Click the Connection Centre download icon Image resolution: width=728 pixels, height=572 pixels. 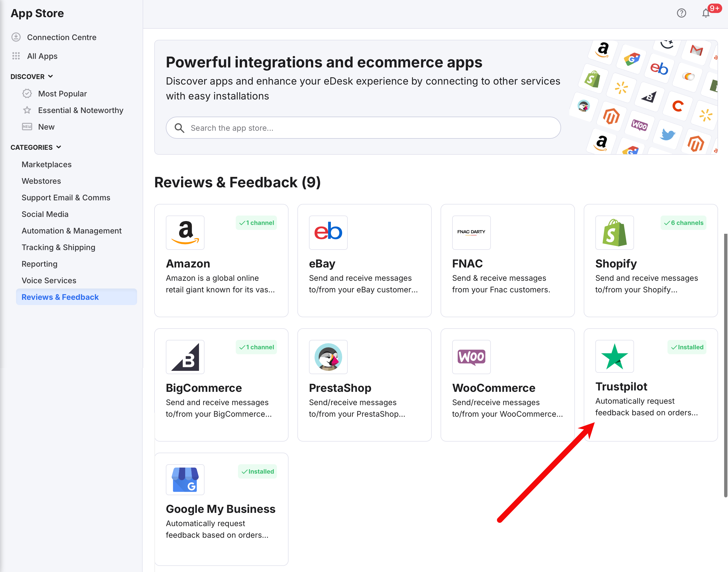[x=16, y=37]
